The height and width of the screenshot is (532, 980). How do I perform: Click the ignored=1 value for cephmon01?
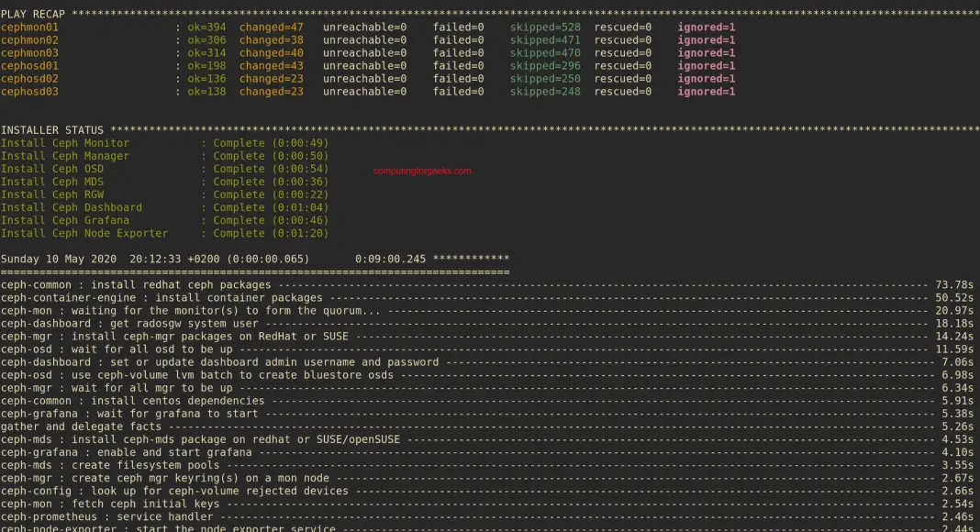pyautogui.click(x=705, y=27)
